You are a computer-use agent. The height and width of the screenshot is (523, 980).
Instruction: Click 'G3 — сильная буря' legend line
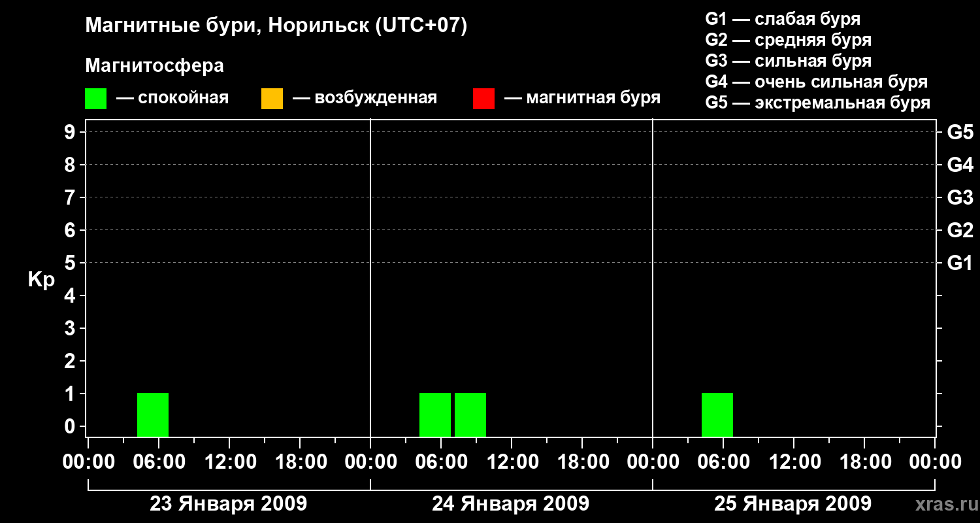[789, 61]
